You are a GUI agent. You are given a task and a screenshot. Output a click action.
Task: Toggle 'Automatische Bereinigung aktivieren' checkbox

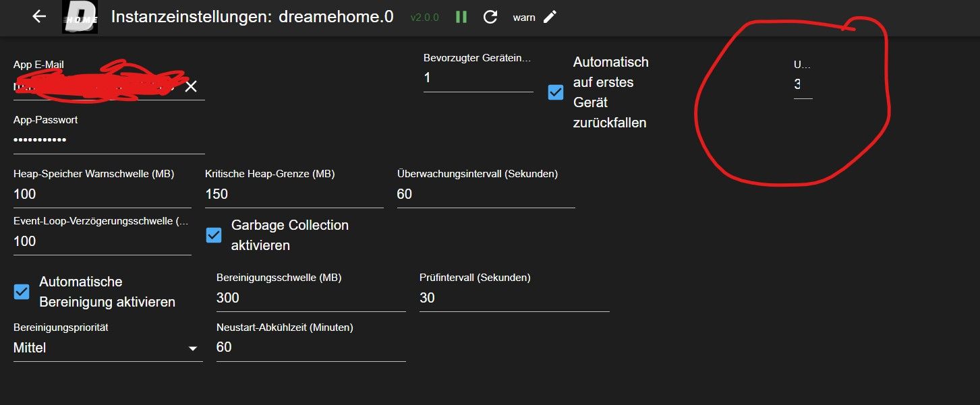tap(22, 292)
